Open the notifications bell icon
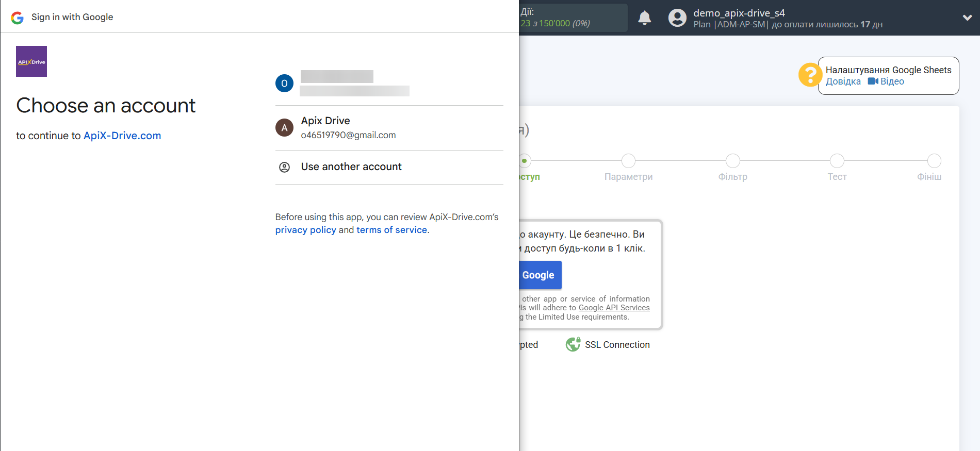Image resolution: width=980 pixels, height=451 pixels. click(645, 18)
